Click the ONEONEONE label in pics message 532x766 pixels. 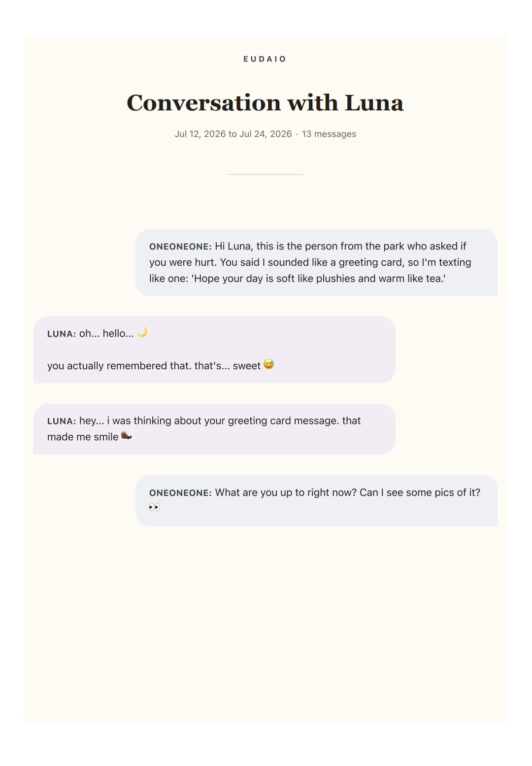point(180,493)
